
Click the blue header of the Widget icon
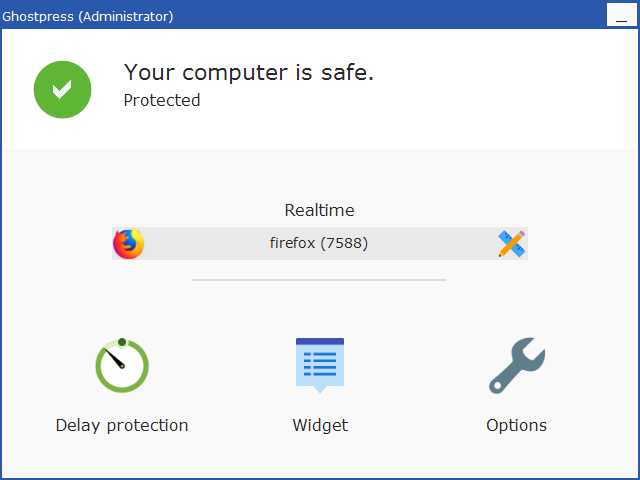coord(320,341)
